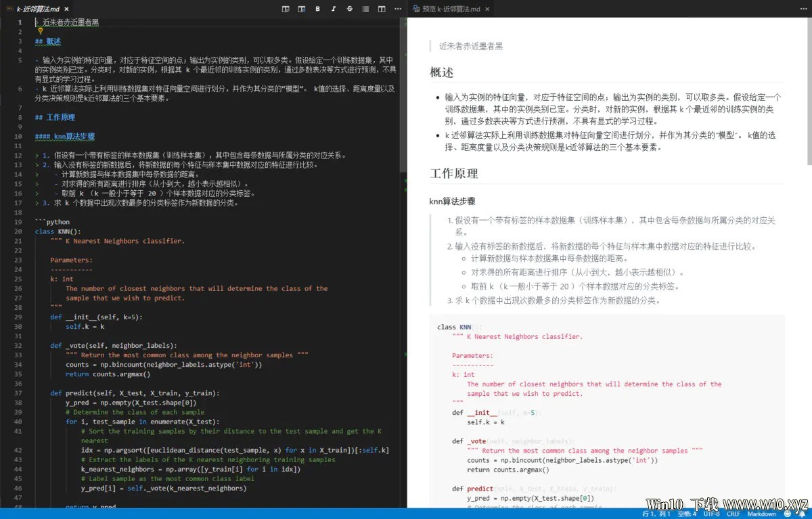Click the 工作原理 heading in preview
Screen dimensions: 812x519
pos(454,173)
